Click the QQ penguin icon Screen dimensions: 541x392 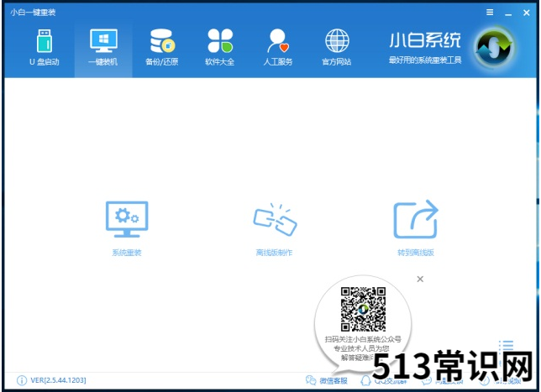click(365, 380)
